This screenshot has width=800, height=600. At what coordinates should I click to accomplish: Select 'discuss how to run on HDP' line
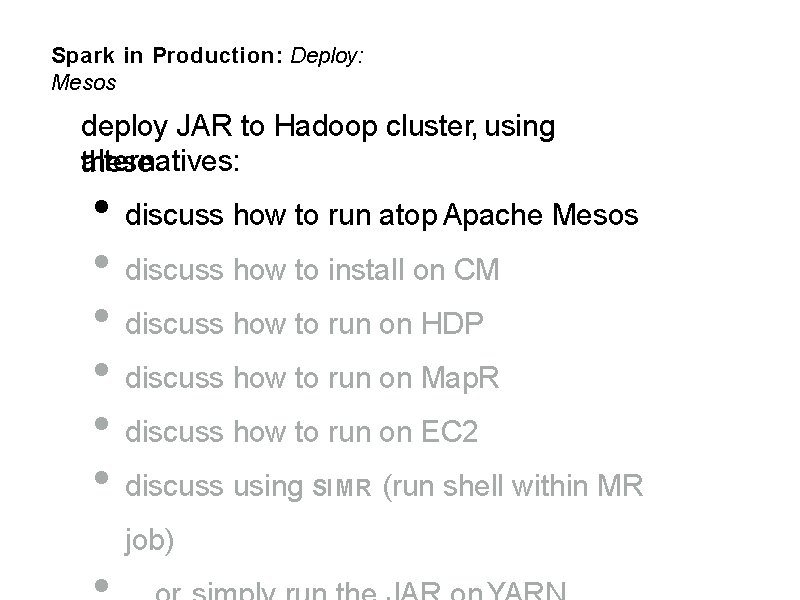[304, 323]
